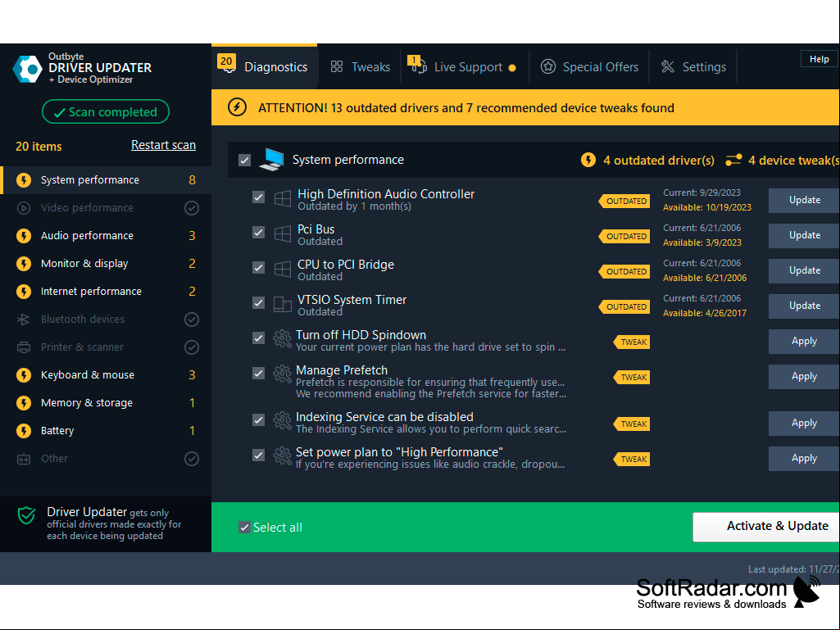This screenshot has width=840, height=630.
Task: Uncheck the CPU to PCI Bridge checkbox
Action: point(258,267)
